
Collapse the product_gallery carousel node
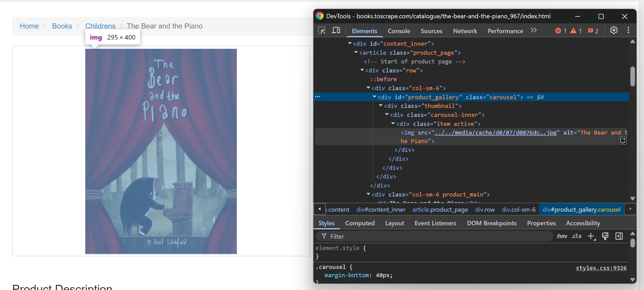(x=375, y=97)
